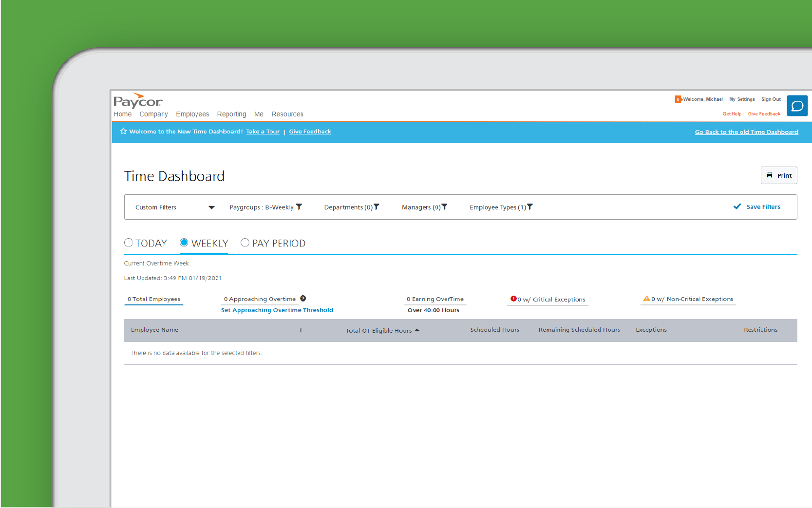The image size is (812, 508).
Task: Click the Restrictions column header
Action: coord(760,330)
